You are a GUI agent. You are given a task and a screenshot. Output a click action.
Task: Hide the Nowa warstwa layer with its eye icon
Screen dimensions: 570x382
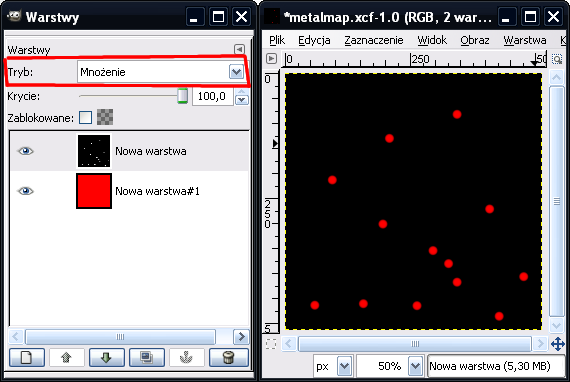click(x=25, y=151)
